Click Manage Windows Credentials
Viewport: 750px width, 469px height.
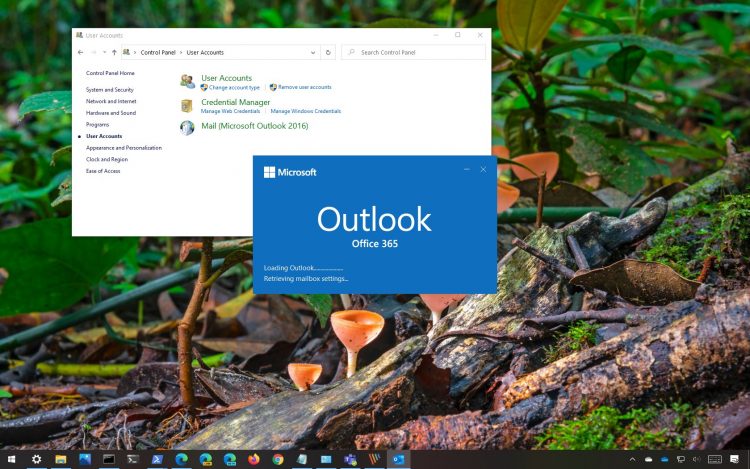306,111
